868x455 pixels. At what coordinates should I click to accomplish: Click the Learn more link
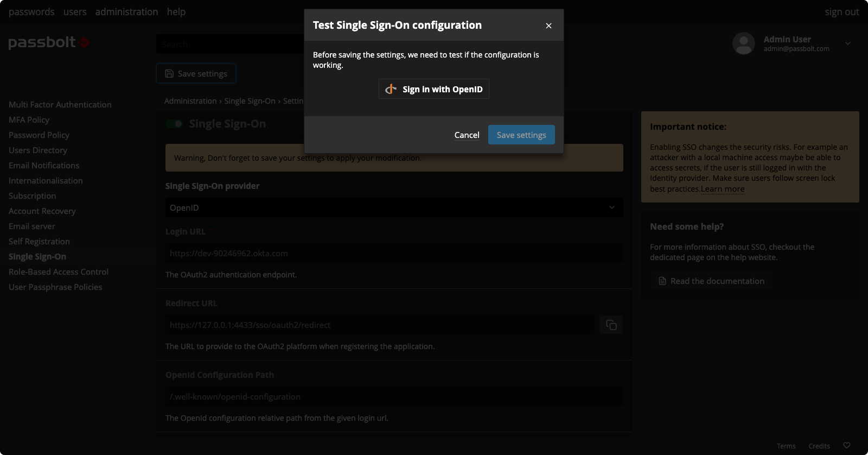point(723,189)
